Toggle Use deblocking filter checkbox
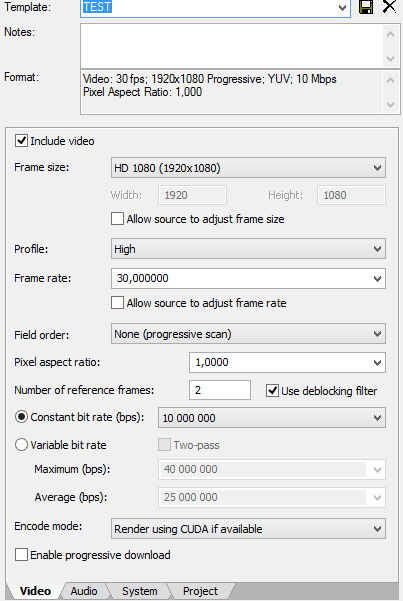 pyautogui.click(x=272, y=391)
